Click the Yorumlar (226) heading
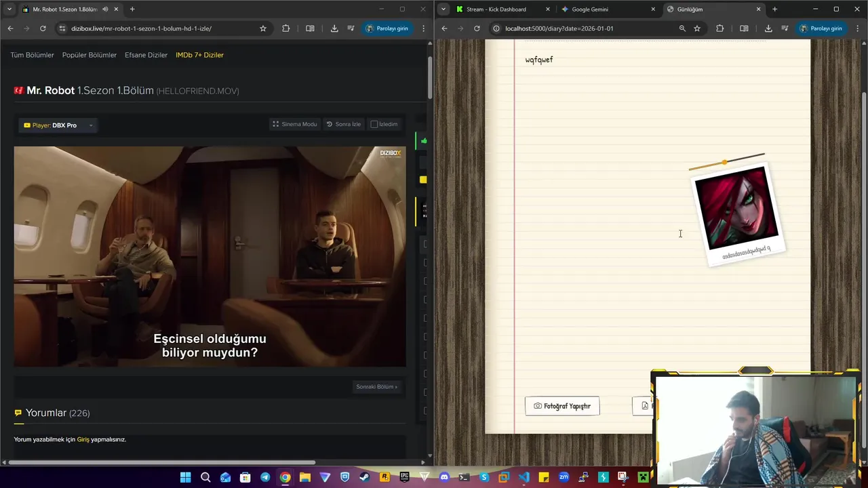The height and width of the screenshot is (488, 868). (x=58, y=413)
